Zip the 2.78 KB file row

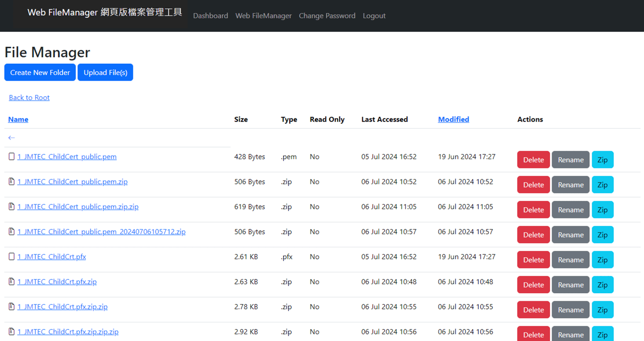(603, 310)
